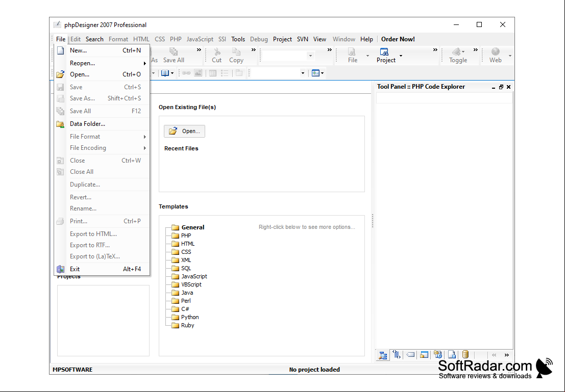Select the XML templates folder
This screenshot has height=392, width=565.
click(181, 260)
